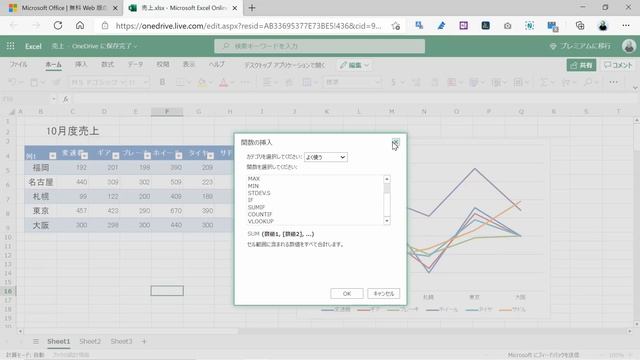Click the function list scroll-down arrow
Image resolution: width=640 pixels, height=360 pixels.
387,221
